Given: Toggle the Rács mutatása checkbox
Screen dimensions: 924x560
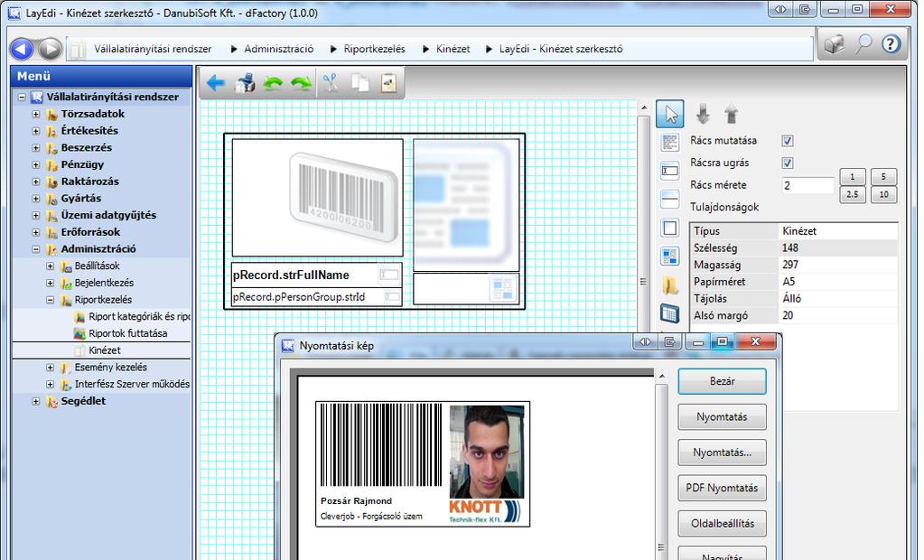Looking at the screenshot, I should tap(788, 141).
